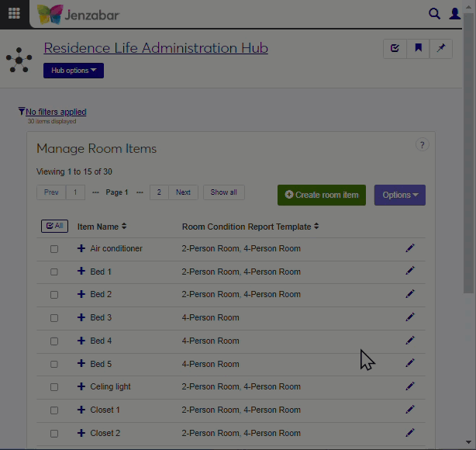The height and width of the screenshot is (450, 476).
Task: Click the pin icon in hub header
Action: click(441, 48)
